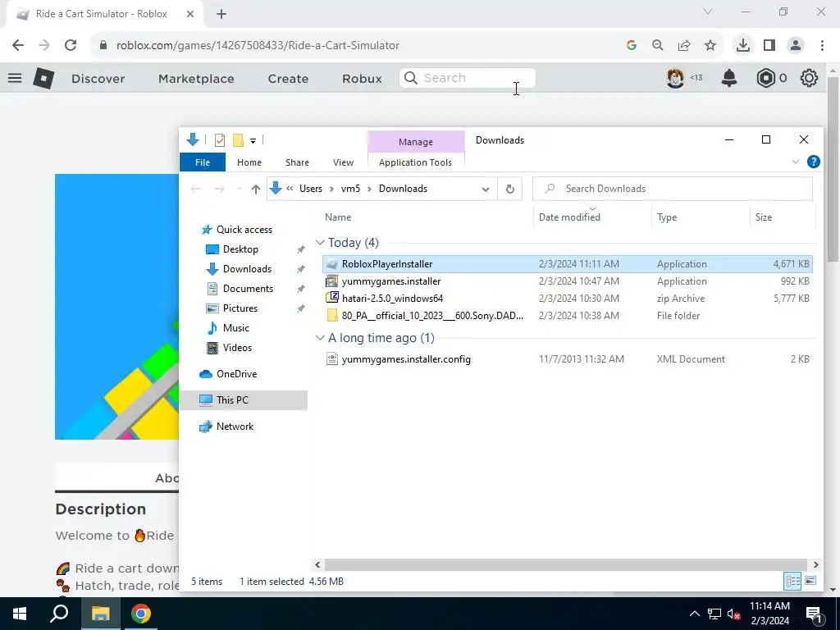Click the Google icon in address bar
840x630 pixels.
click(x=632, y=46)
